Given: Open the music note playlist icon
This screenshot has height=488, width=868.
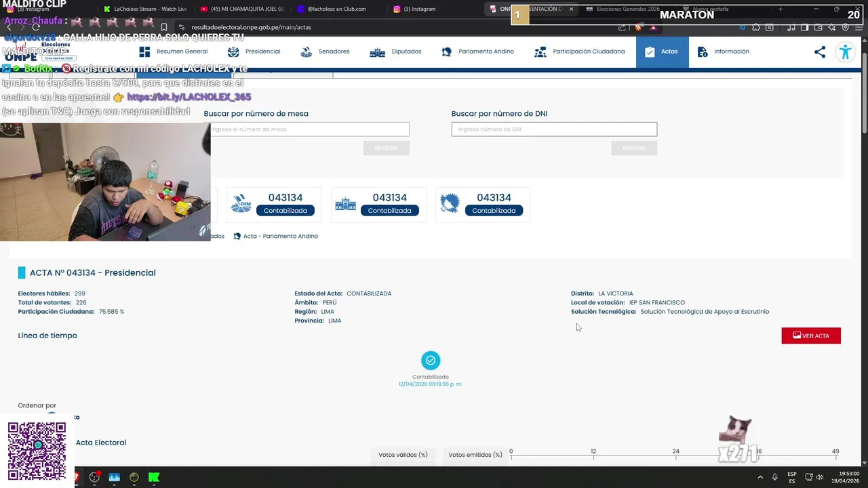Looking at the screenshot, I should click(791, 27).
